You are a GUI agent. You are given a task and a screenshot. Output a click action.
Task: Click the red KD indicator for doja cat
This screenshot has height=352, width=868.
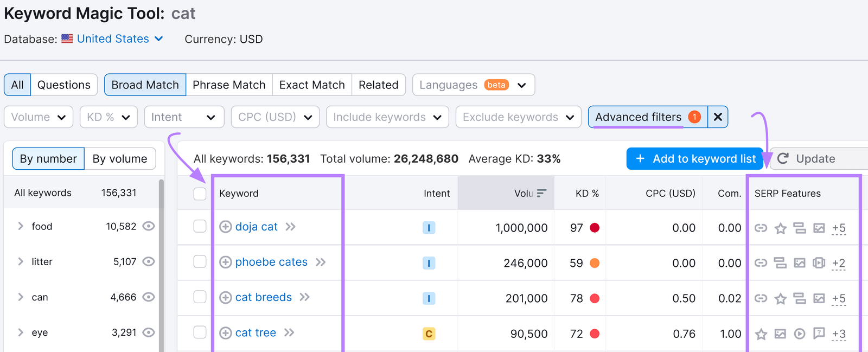[x=595, y=228]
